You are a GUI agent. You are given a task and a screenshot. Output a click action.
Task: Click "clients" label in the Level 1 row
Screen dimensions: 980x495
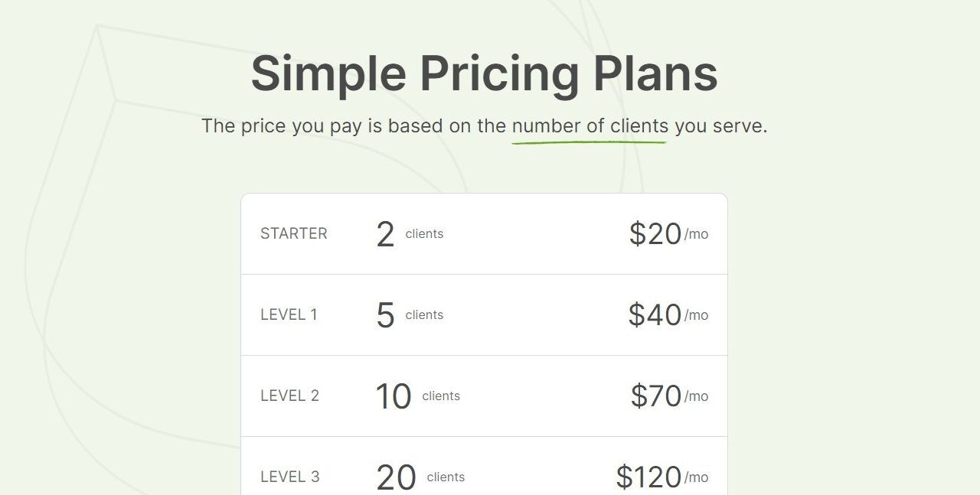coord(424,315)
